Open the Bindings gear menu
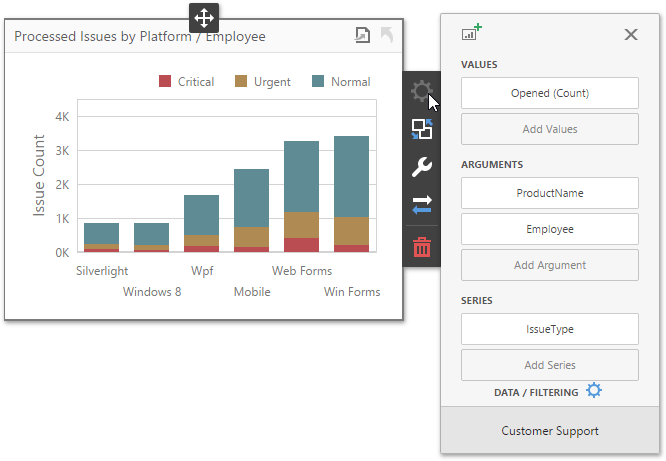This screenshot has height=461, width=666. tap(421, 93)
